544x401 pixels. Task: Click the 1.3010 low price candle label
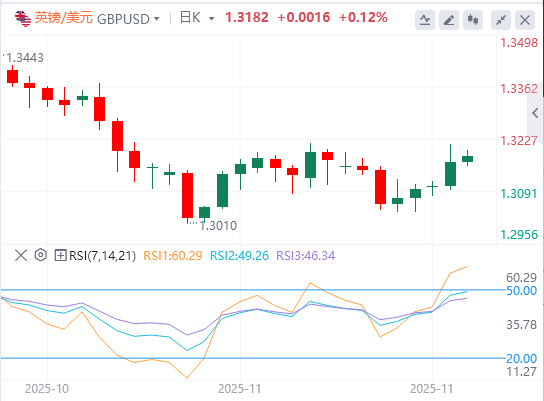tap(218, 226)
